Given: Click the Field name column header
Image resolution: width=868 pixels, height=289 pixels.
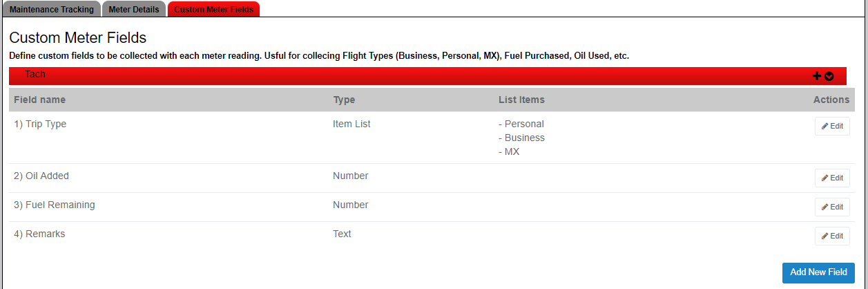Looking at the screenshot, I should click(x=40, y=100).
